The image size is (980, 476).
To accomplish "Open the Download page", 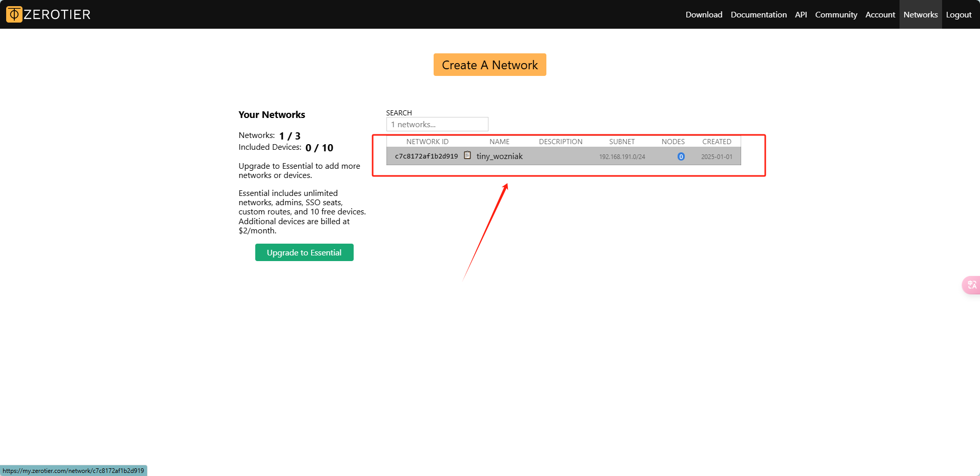I will pyautogui.click(x=704, y=14).
